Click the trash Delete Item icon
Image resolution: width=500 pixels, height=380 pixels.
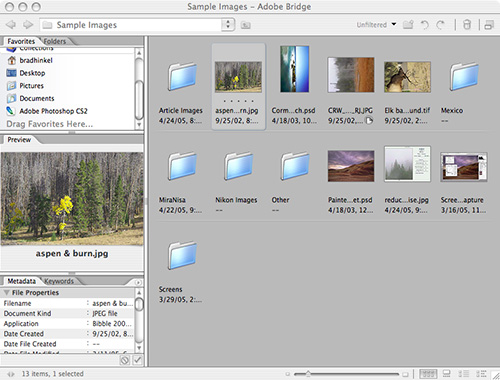[467, 25]
